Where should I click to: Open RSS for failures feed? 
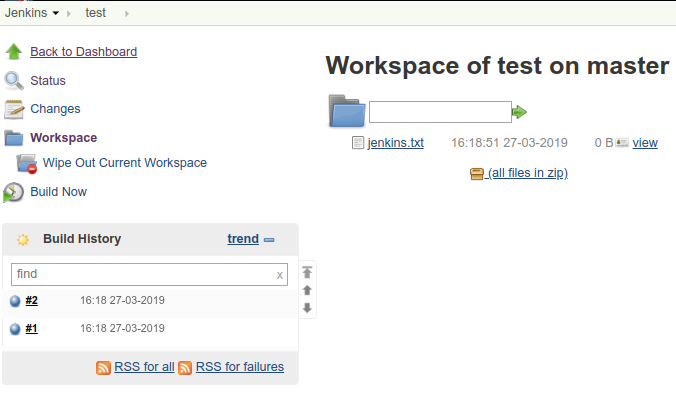coord(240,367)
